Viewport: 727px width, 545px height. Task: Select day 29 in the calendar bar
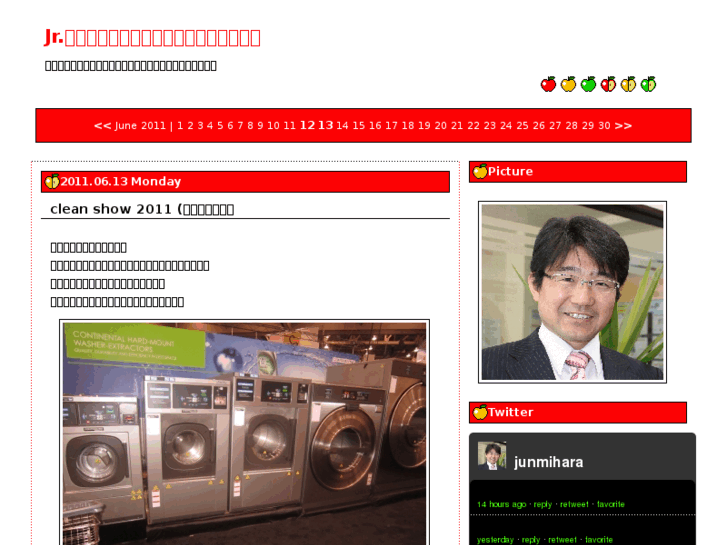point(588,126)
